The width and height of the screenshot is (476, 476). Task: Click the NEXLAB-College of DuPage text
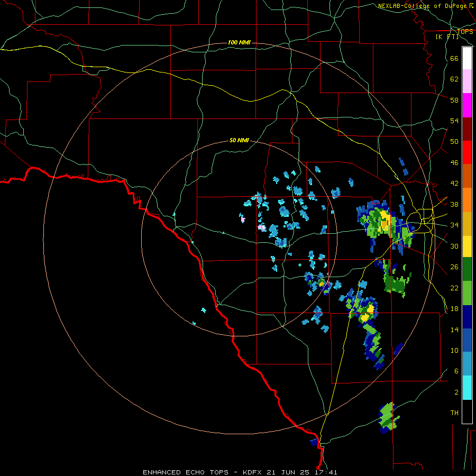tap(424, 6)
